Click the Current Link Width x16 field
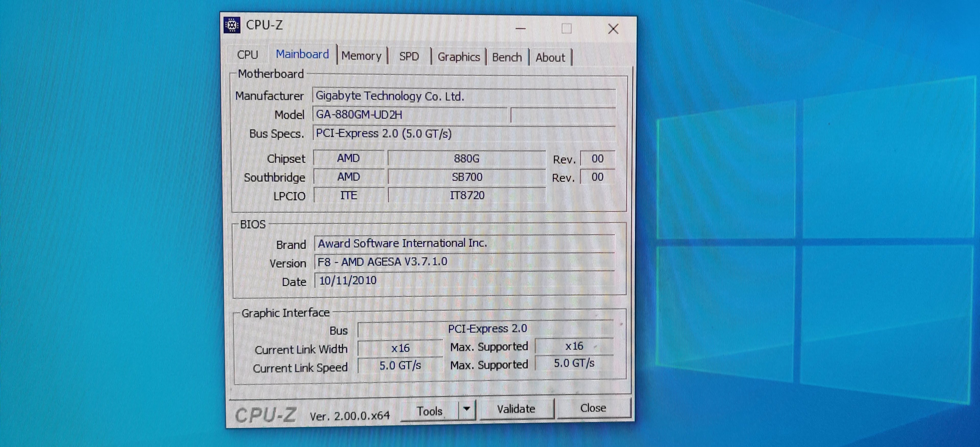This screenshot has width=980, height=447. (400, 348)
